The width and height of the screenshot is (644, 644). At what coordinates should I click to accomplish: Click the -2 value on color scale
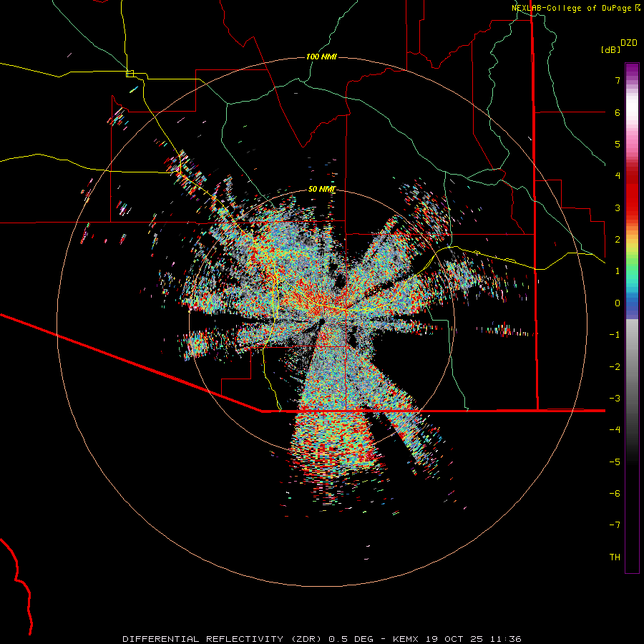pyautogui.click(x=615, y=367)
